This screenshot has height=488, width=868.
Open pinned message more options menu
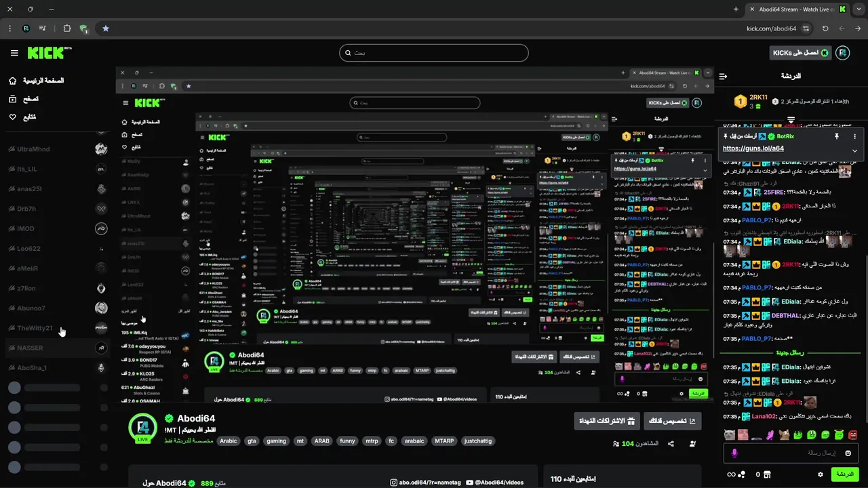(854, 136)
